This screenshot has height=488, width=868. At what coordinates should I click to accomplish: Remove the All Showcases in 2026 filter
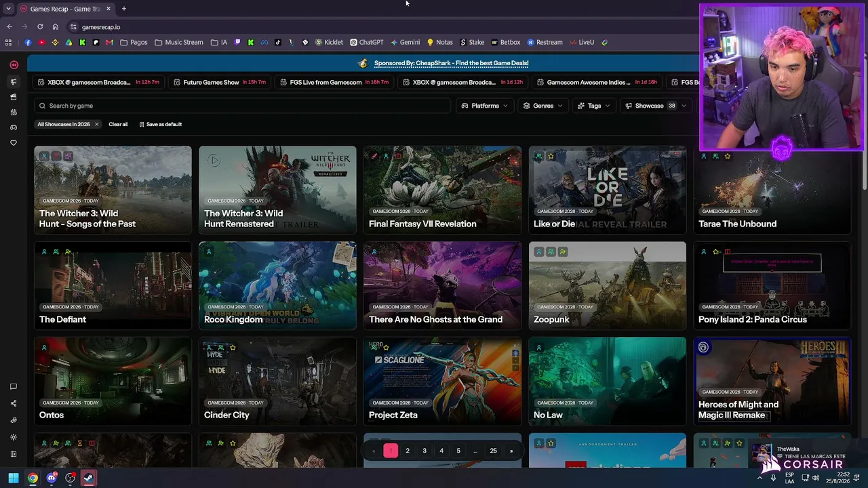(x=96, y=124)
